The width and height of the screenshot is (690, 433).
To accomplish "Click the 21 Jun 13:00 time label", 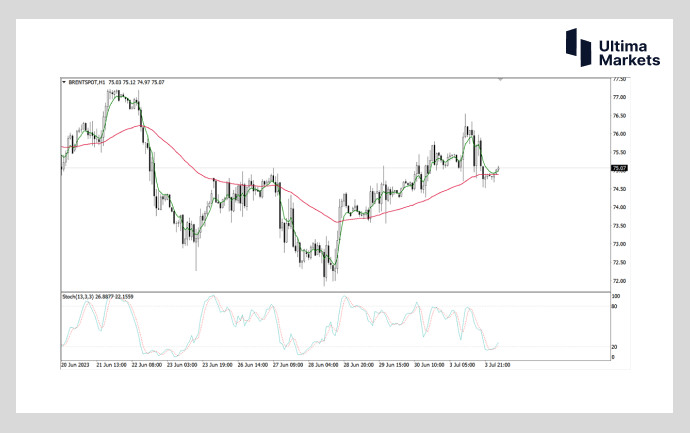I will tap(111, 365).
